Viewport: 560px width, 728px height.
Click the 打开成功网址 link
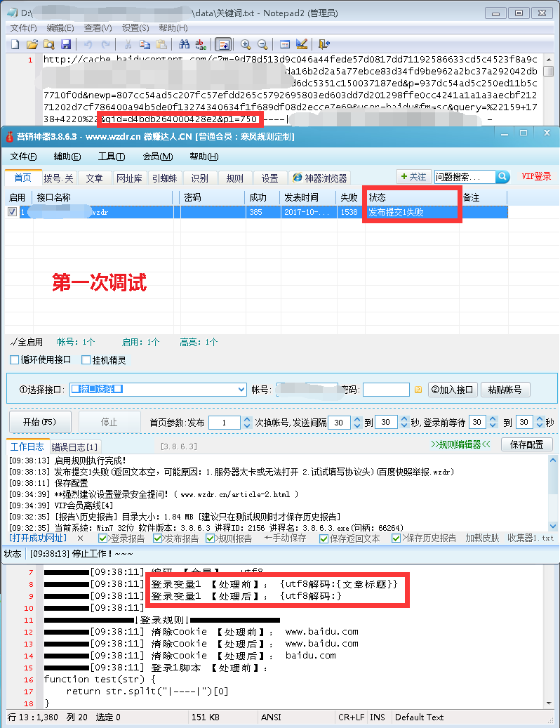38,538
